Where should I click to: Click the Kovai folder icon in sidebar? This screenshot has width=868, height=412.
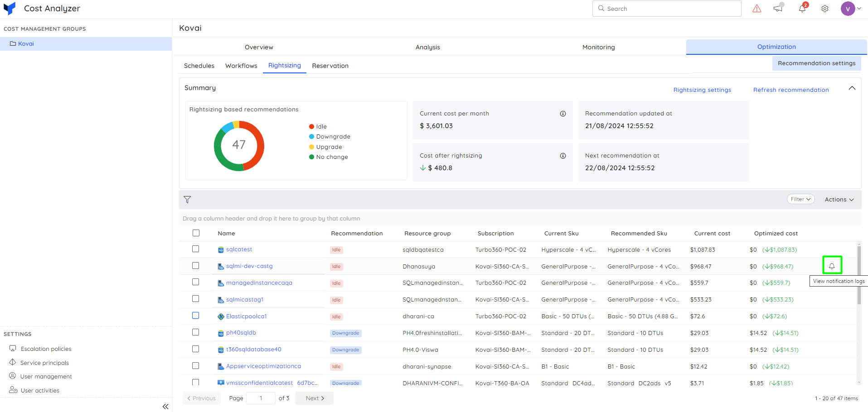13,43
